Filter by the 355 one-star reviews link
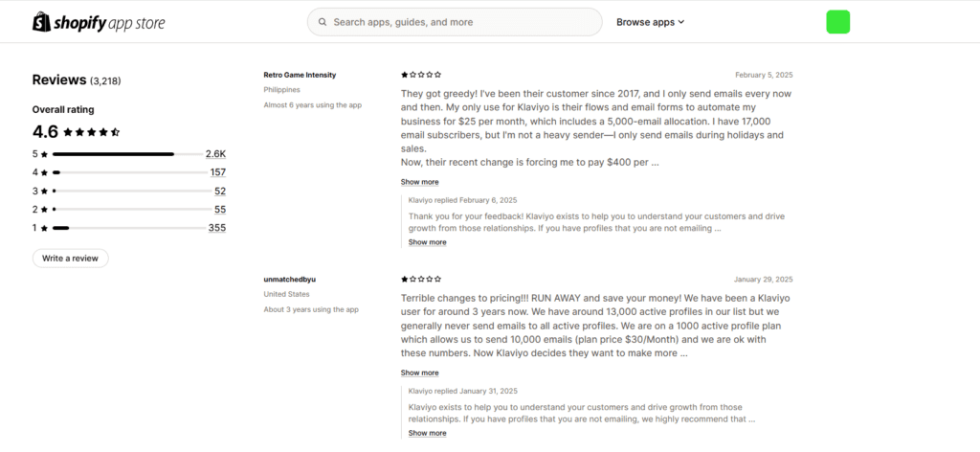Viewport: 980px width, 452px height. (216, 228)
